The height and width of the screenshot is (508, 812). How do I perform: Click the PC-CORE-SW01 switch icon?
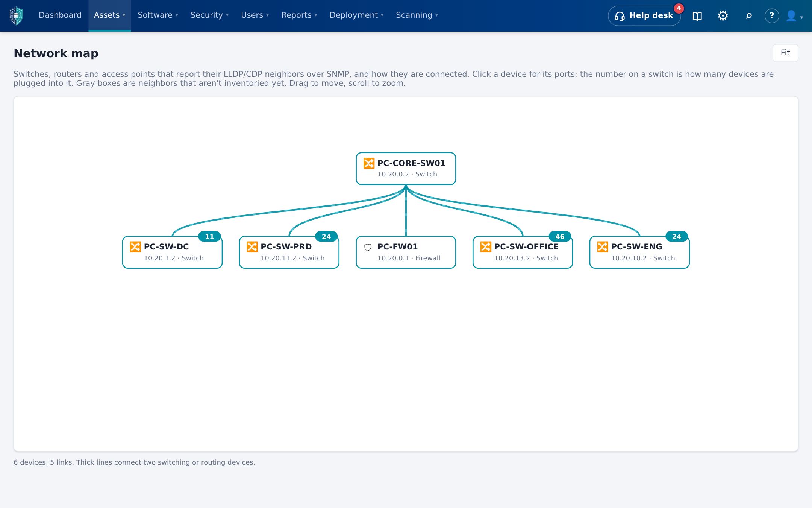pos(369,163)
